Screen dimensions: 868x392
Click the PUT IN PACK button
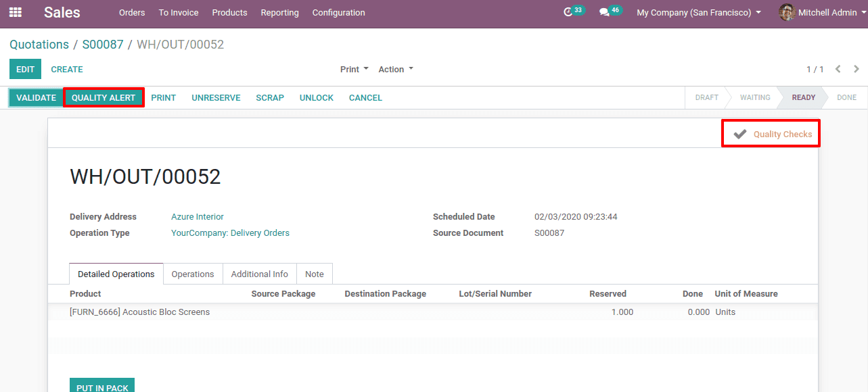tap(102, 385)
